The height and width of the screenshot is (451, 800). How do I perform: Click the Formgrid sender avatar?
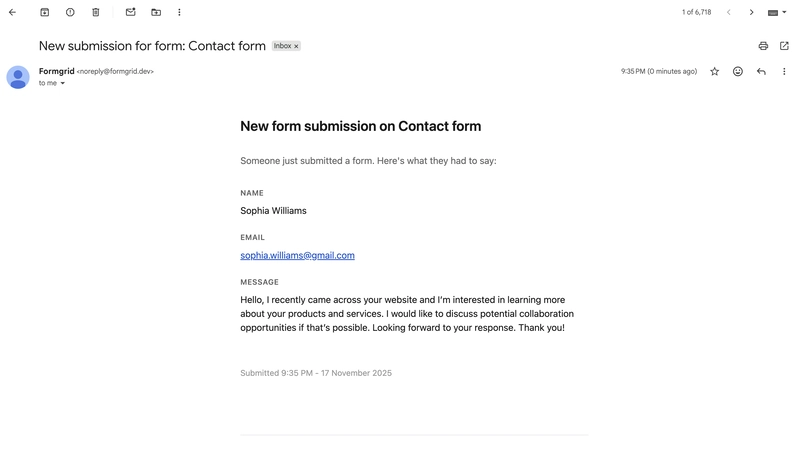(18, 77)
